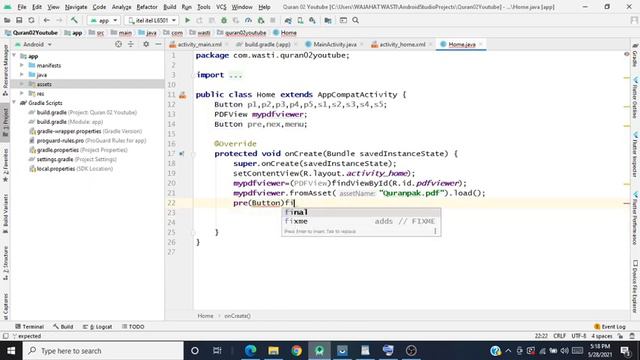Viewport: 640px width, 360px height.
Task: Switch to activity_home.xml tab
Action: [402, 44]
